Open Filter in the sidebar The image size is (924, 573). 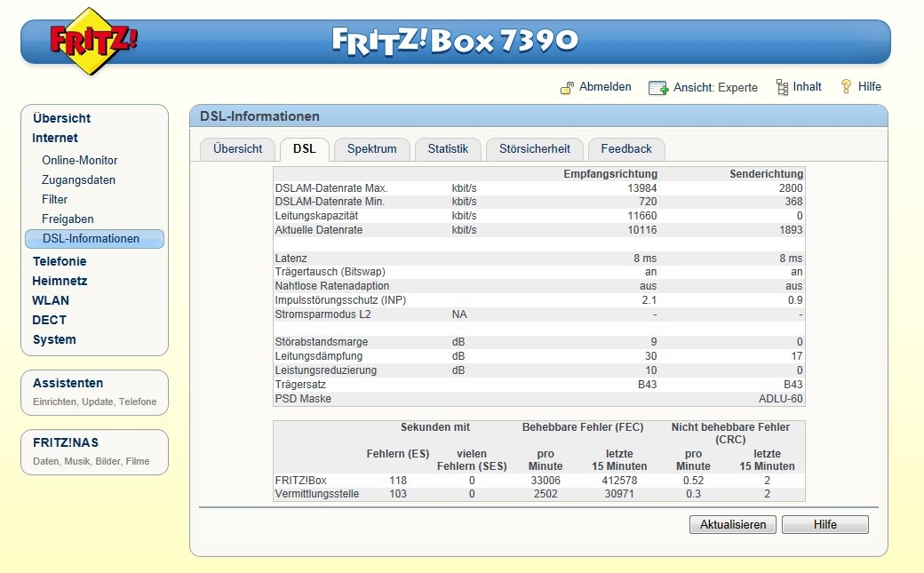pos(54,199)
